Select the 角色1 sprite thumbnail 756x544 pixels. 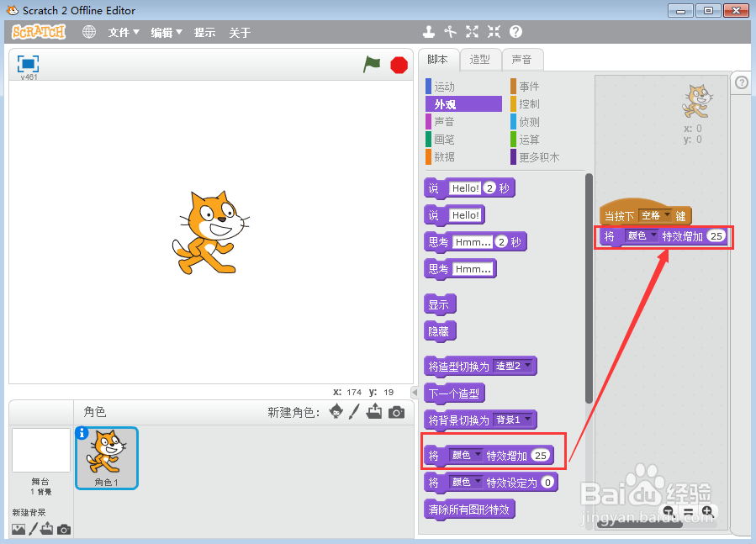tap(107, 458)
